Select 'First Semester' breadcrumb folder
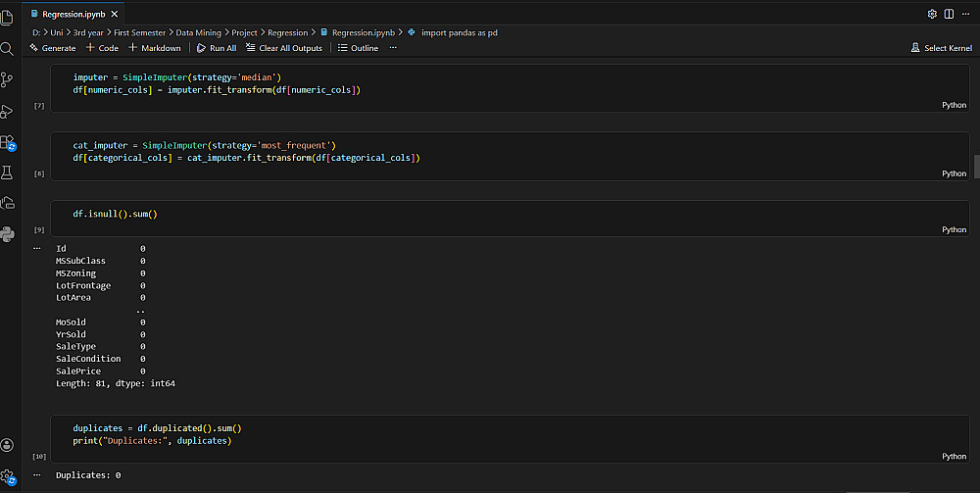The width and height of the screenshot is (980, 493). [x=139, y=32]
